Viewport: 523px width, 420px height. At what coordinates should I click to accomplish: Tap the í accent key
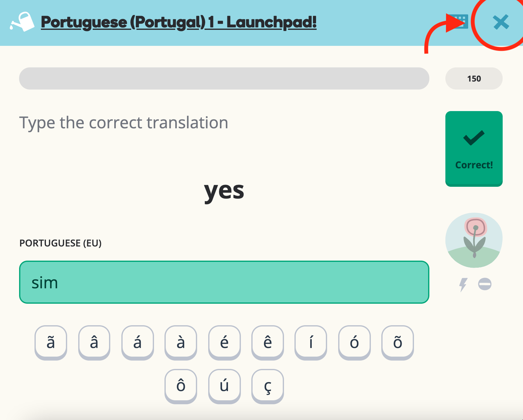(x=311, y=342)
